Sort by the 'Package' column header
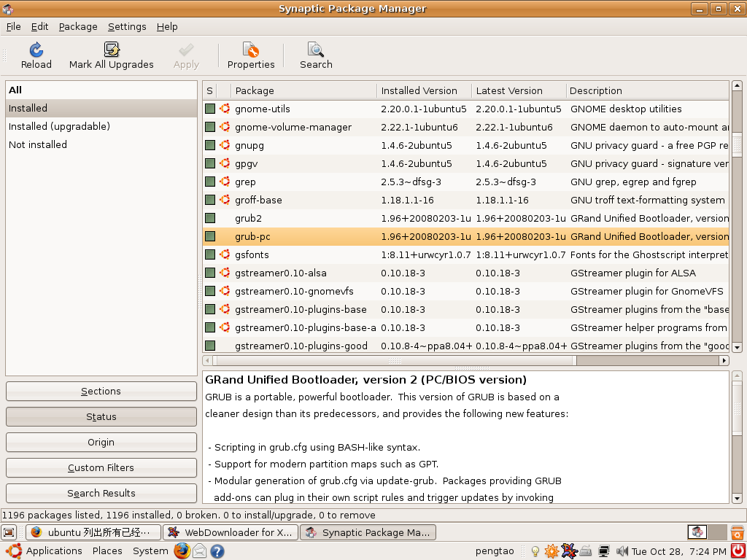This screenshot has width=747, height=560. point(303,90)
